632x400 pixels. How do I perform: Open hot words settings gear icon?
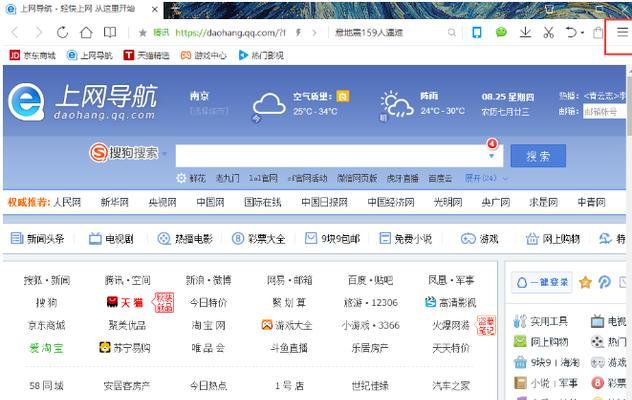pos(181,178)
